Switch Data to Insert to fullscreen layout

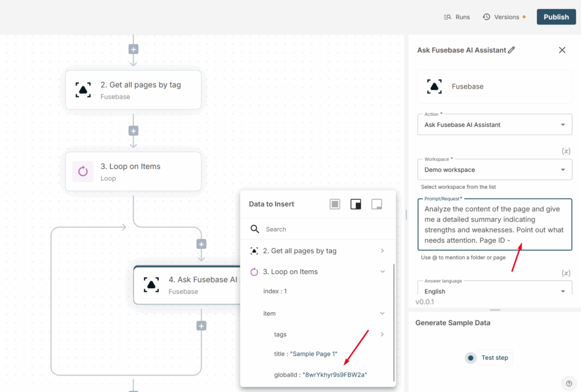335,204
